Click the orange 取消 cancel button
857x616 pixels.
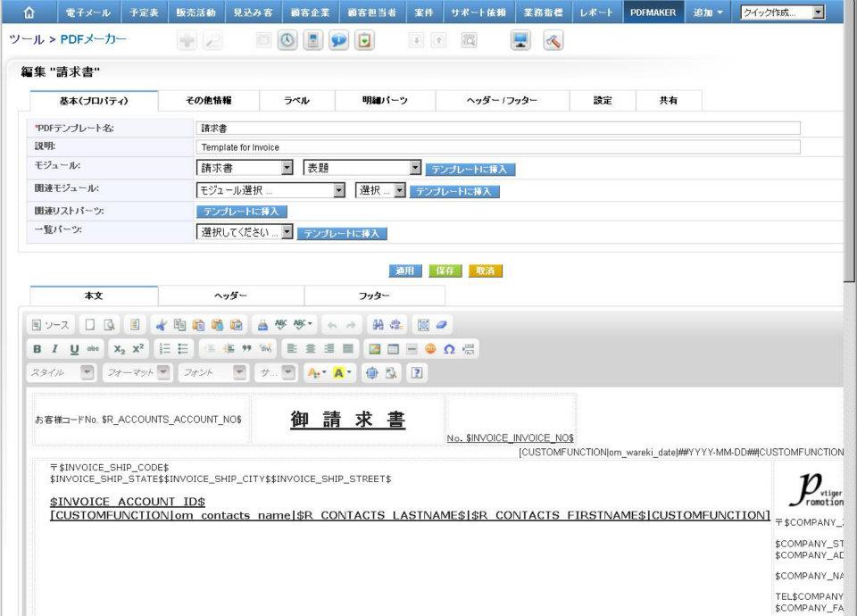(486, 271)
